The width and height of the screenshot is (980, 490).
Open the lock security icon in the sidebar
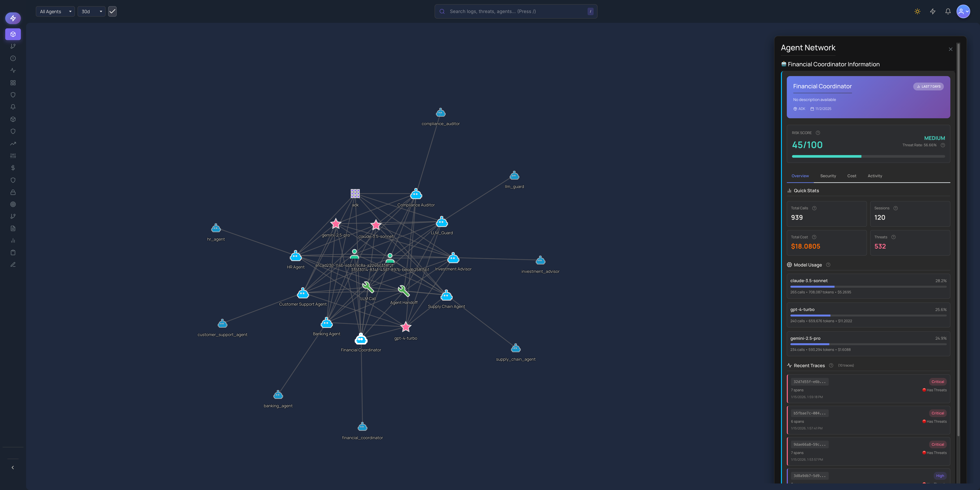13,192
